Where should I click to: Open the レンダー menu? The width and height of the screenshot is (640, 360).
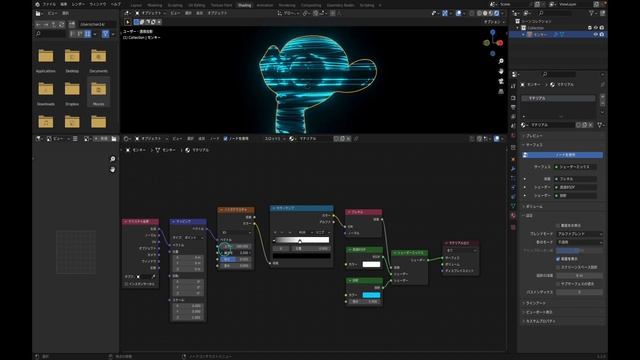point(78,4)
